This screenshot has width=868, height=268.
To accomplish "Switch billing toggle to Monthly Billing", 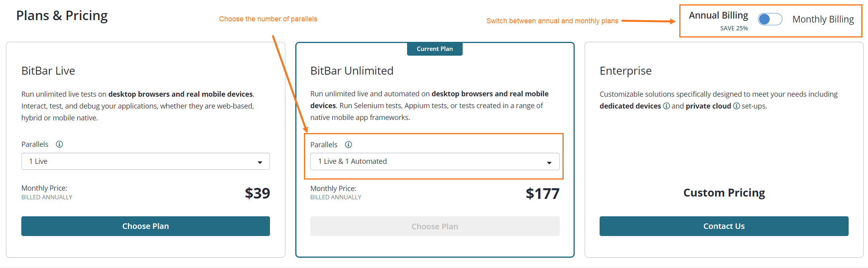I will point(770,19).
